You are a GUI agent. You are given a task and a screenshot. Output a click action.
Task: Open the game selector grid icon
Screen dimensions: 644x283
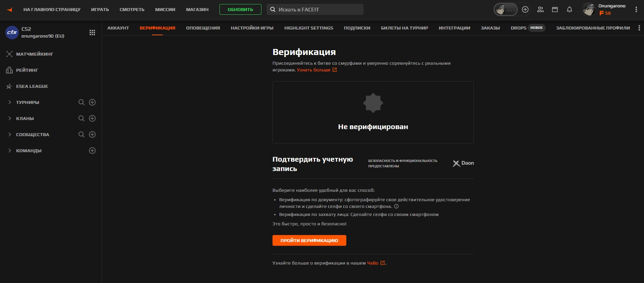(x=92, y=33)
